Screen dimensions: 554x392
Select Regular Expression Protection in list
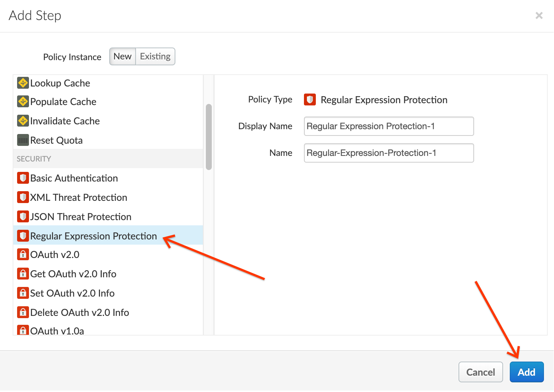(x=94, y=236)
